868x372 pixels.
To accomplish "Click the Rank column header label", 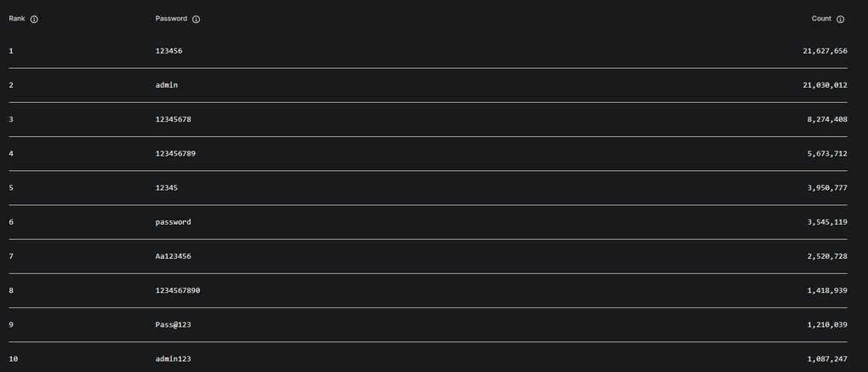I will (17, 19).
